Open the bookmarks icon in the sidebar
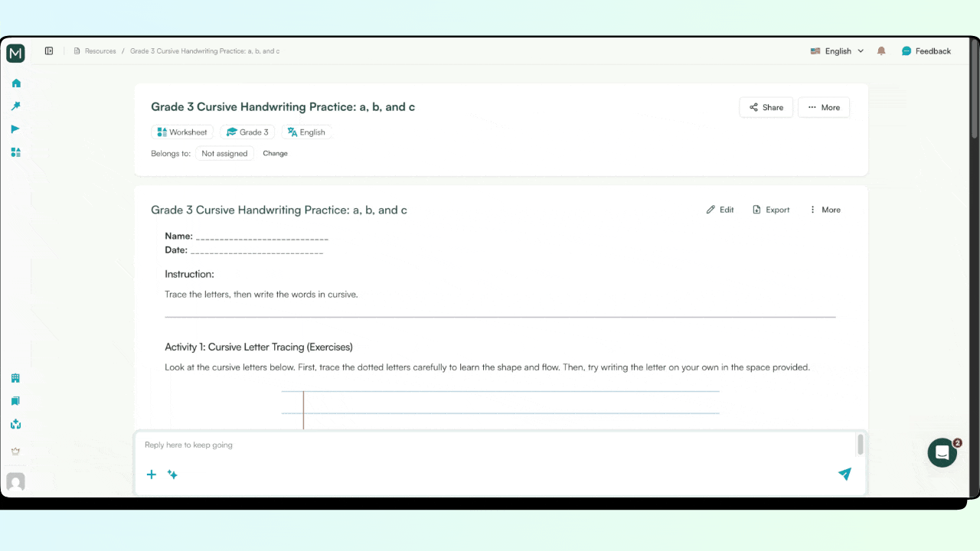Viewport: 980px width, 551px height. 15,401
